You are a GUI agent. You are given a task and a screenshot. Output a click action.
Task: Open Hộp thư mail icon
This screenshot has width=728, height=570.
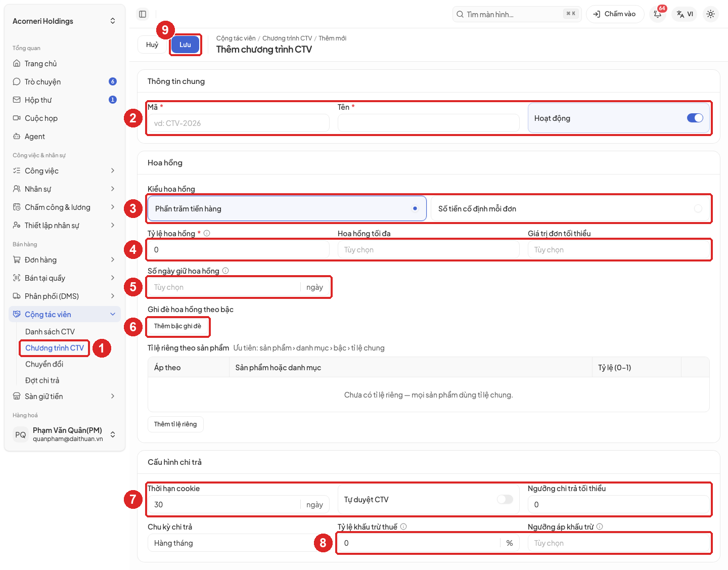tap(17, 100)
